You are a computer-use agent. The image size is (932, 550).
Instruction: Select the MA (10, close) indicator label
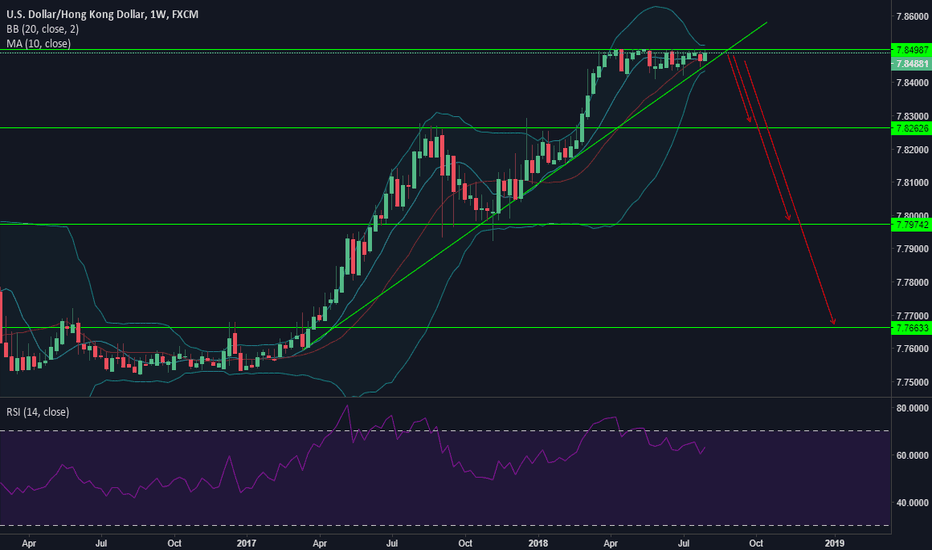pos(39,43)
